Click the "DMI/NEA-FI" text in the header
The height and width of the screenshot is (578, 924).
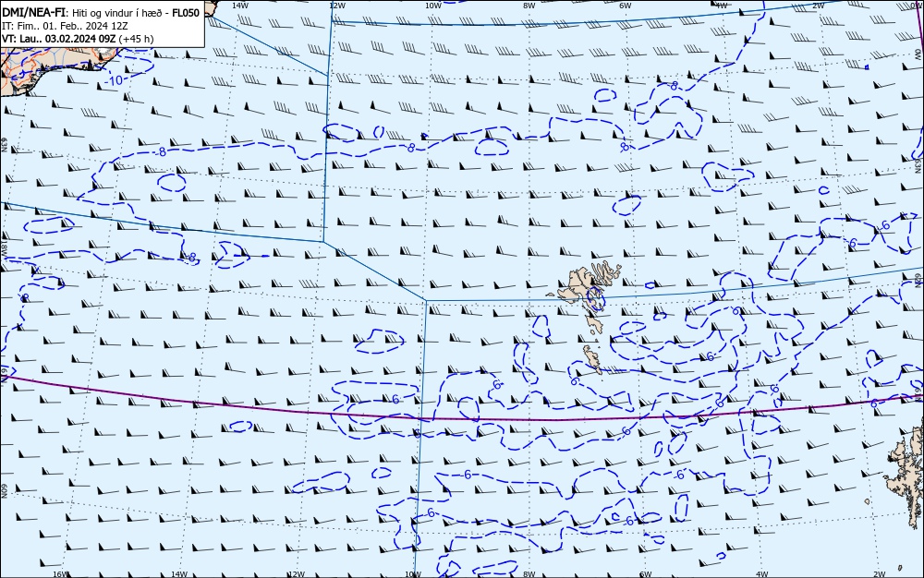coord(34,13)
